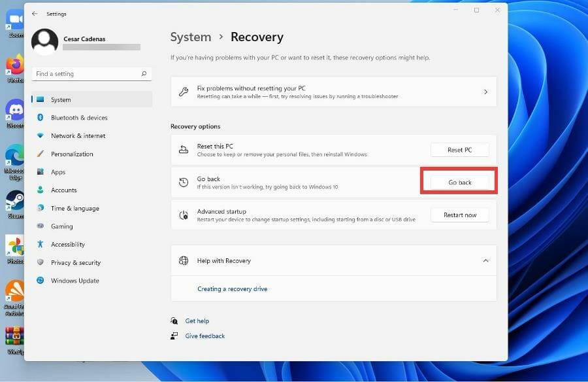Click the wrench troubleshooter icon
588x382 pixels.
click(184, 92)
